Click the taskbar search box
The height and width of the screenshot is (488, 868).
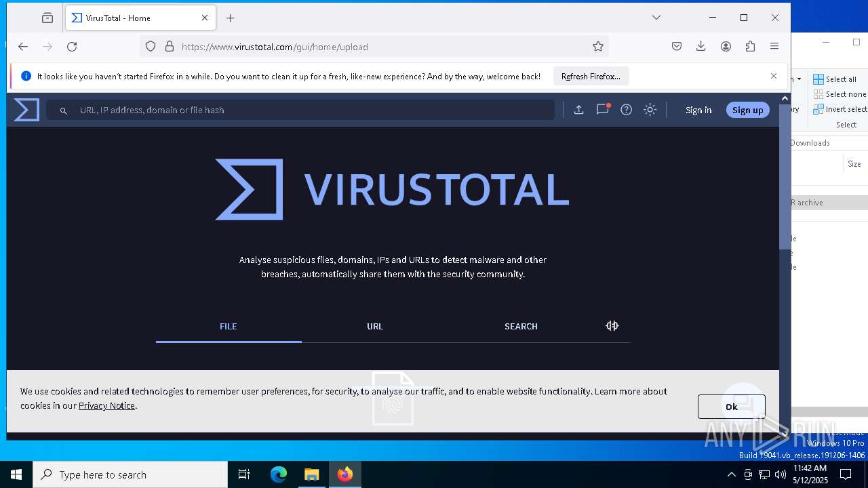tap(130, 474)
